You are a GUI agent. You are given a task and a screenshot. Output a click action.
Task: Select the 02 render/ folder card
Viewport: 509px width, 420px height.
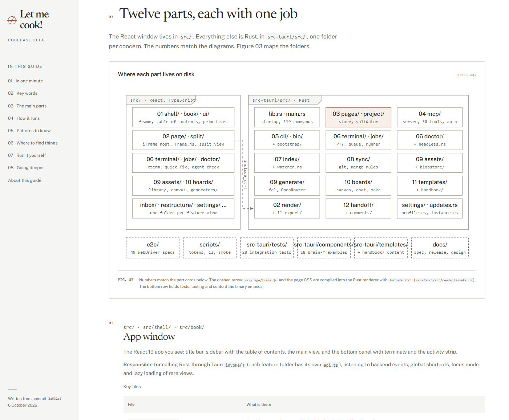287,208
